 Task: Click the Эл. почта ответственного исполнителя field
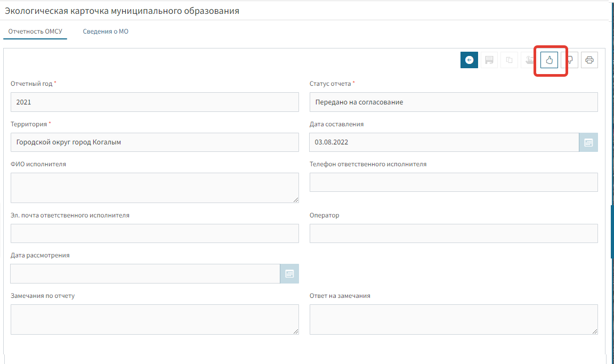[155, 233]
